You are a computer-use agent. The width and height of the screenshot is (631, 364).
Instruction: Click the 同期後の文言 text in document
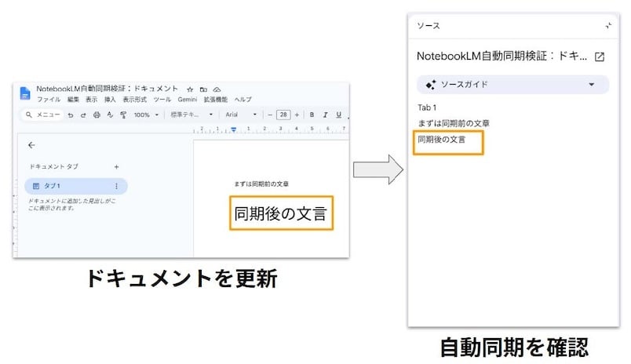(280, 213)
